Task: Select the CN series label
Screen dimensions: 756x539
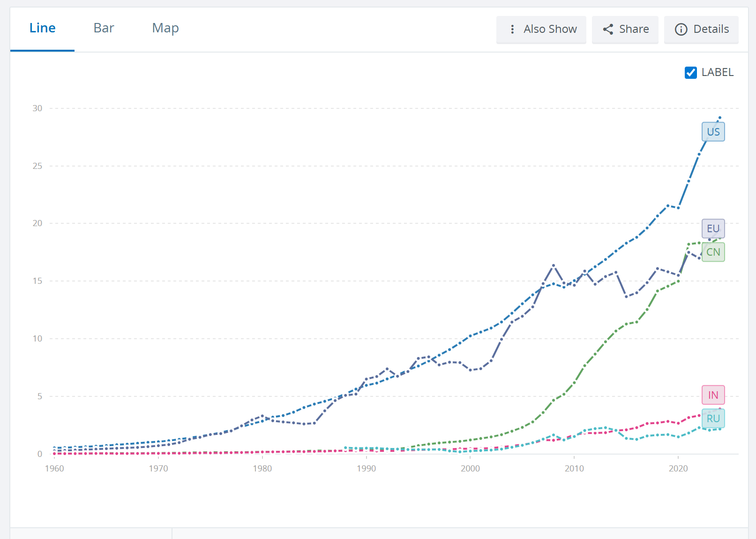Action: [713, 252]
